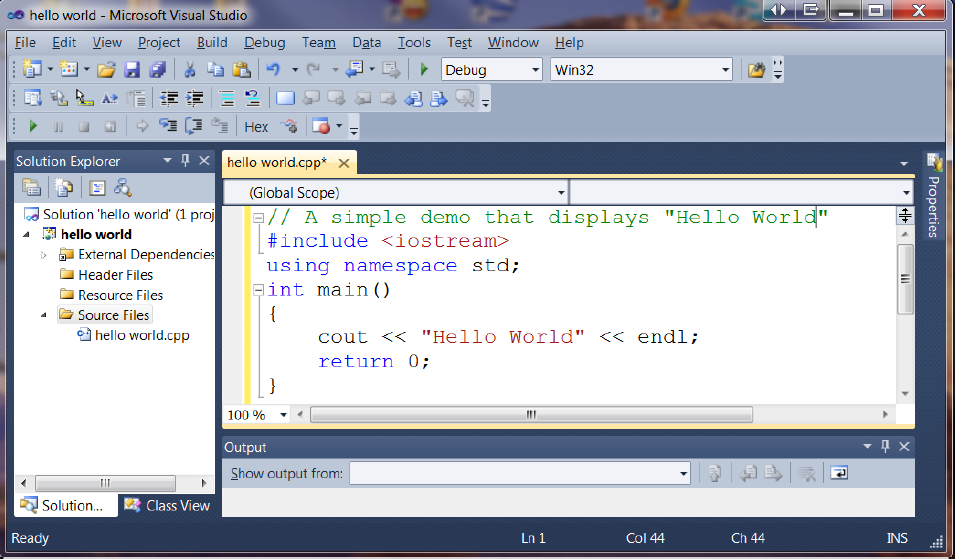
Task: Click View Code icon in Solution Explorer
Action: 97,188
